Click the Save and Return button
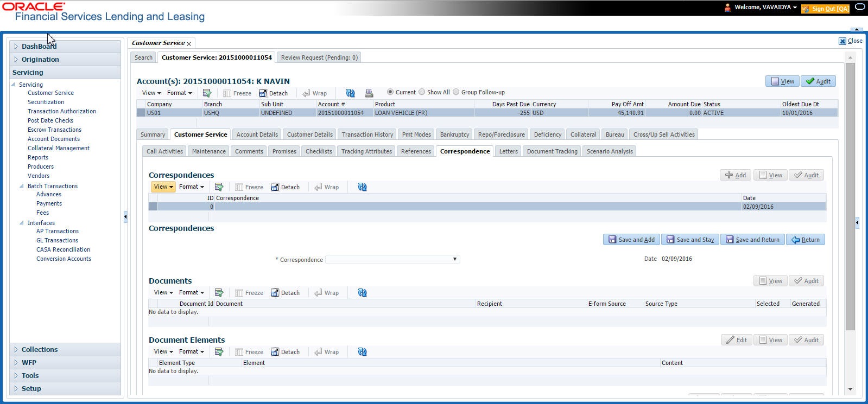 [752, 240]
